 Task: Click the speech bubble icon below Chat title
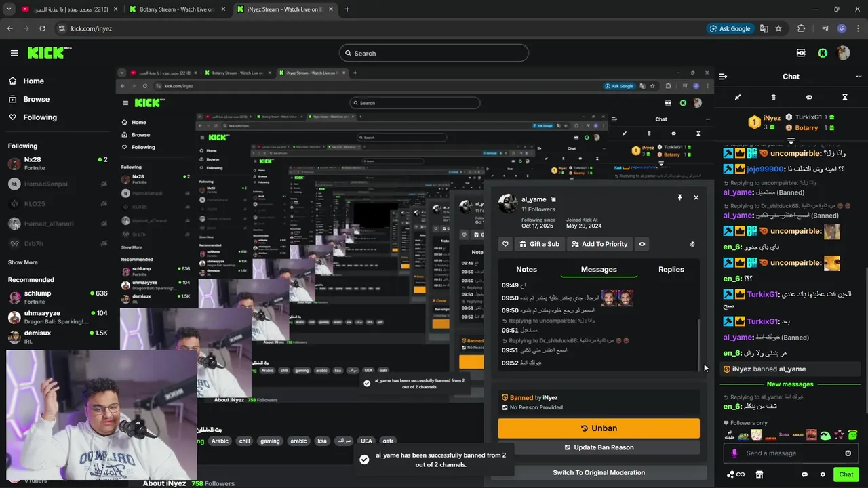coord(809,98)
